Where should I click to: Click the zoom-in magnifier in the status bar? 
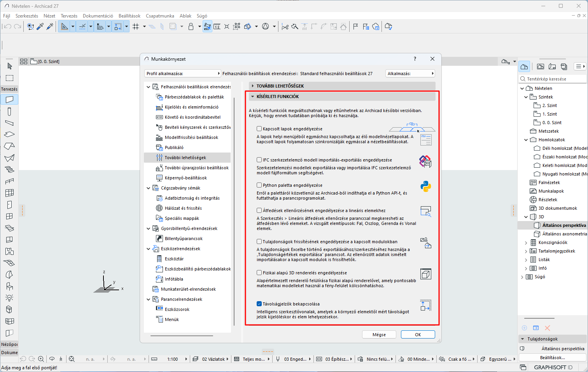coord(41,359)
